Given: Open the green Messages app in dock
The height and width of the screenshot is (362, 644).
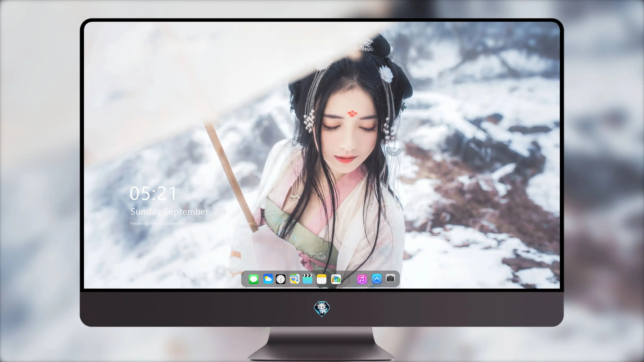Looking at the screenshot, I should point(254,279).
